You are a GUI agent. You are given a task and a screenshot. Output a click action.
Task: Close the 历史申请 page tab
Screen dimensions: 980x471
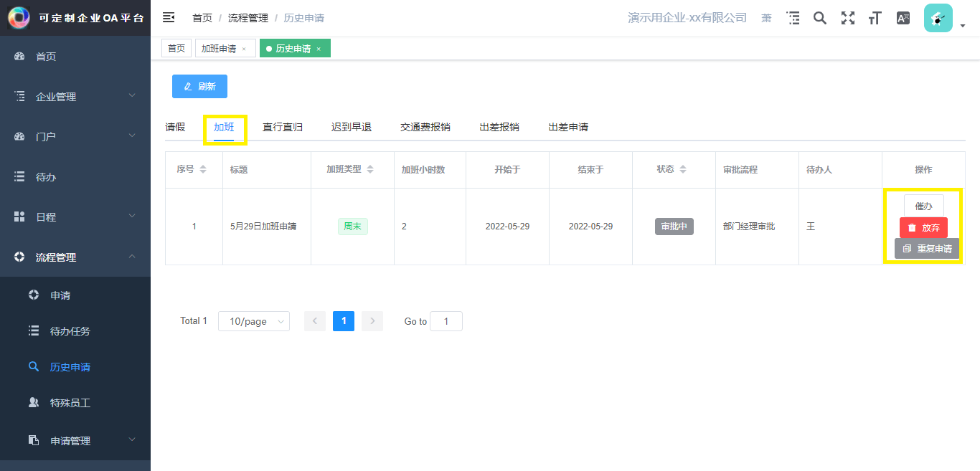click(x=319, y=49)
